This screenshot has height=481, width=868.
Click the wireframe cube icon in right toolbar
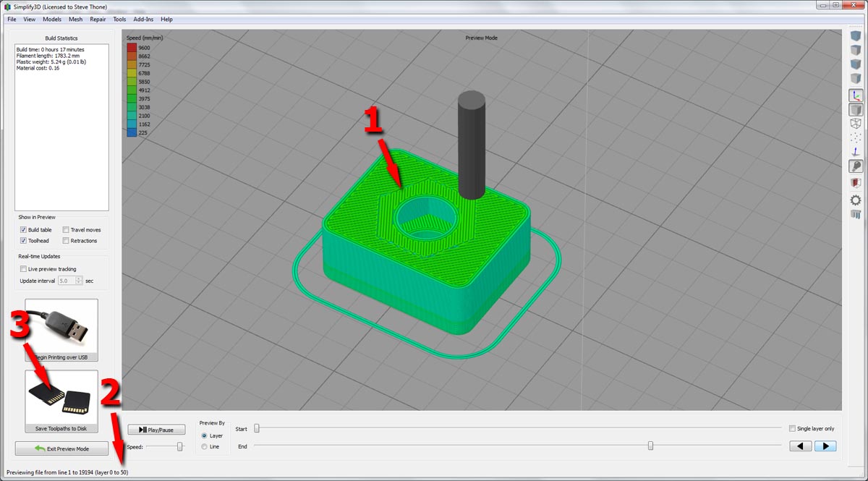click(856, 124)
